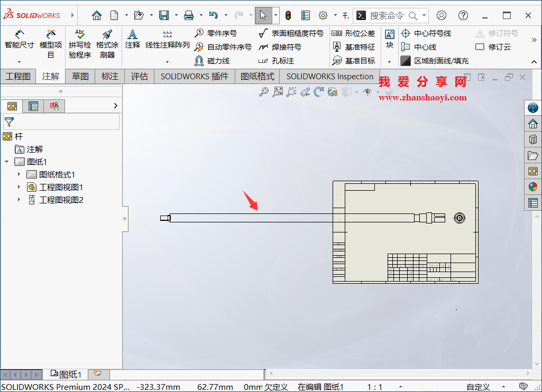The width and height of the screenshot is (542, 392).
Task: Toggle the FeatureManager filter funnel
Action: tap(9, 122)
